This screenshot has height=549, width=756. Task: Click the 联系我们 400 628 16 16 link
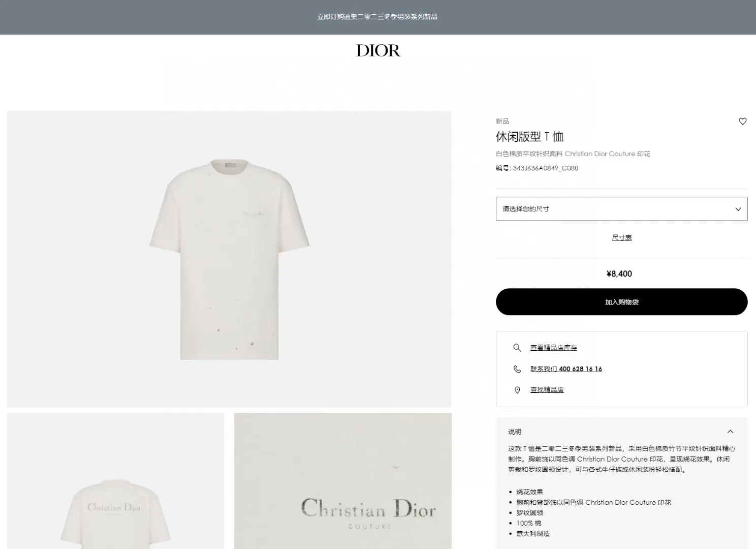coord(566,369)
